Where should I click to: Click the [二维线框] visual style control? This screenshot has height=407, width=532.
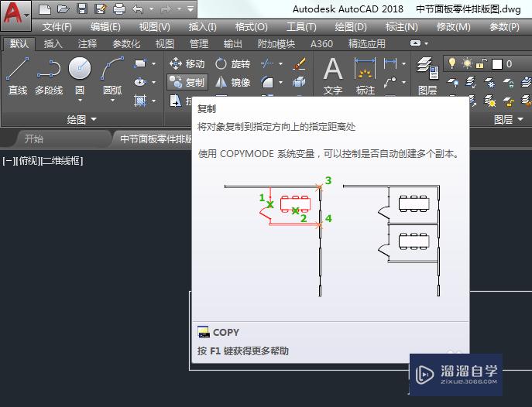pyautogui.click(x=61, y=161)
